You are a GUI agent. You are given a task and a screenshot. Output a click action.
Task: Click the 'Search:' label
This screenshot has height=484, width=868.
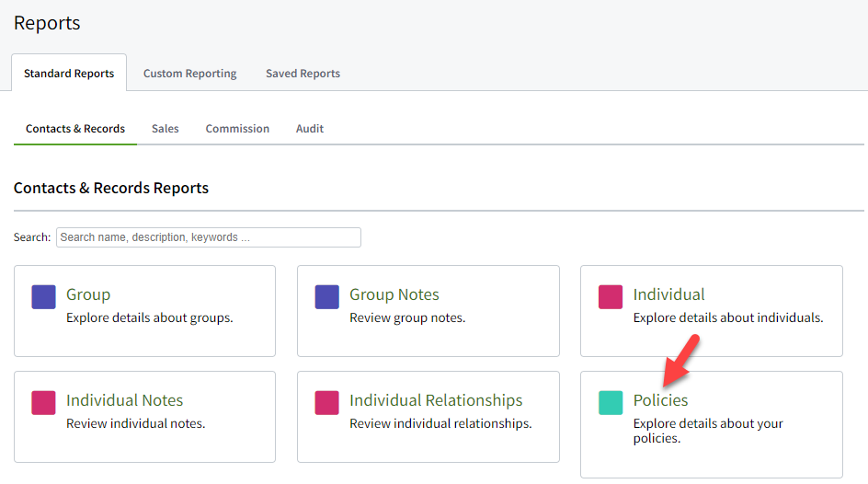[x=32, y=237]
